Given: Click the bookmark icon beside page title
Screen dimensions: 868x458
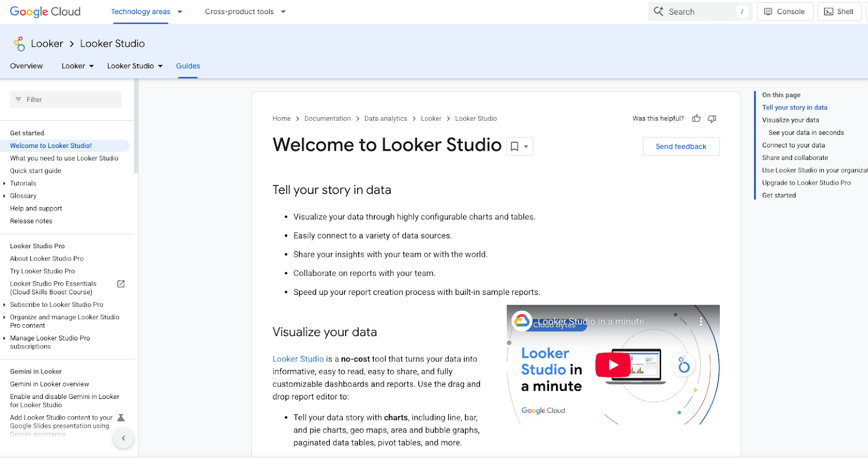Looking at the screenshot, I should click(x=514, y=146).
